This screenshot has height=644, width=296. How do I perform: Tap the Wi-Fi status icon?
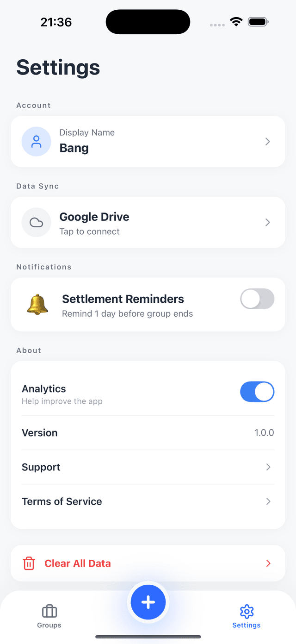point(236,22)
